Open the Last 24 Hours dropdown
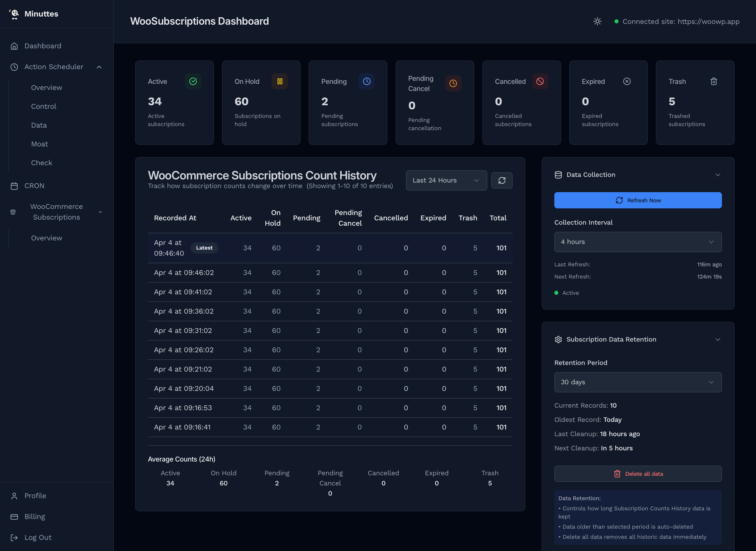756x551 pixels. (x=446, y=180)
